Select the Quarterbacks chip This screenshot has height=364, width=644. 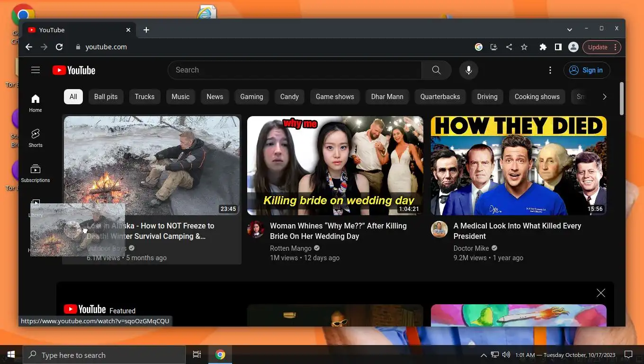(x=440, y=97)
